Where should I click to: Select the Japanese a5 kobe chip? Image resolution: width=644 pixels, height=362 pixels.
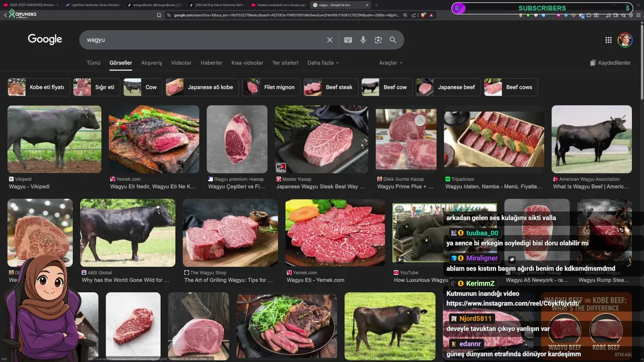tap(202, 87)
